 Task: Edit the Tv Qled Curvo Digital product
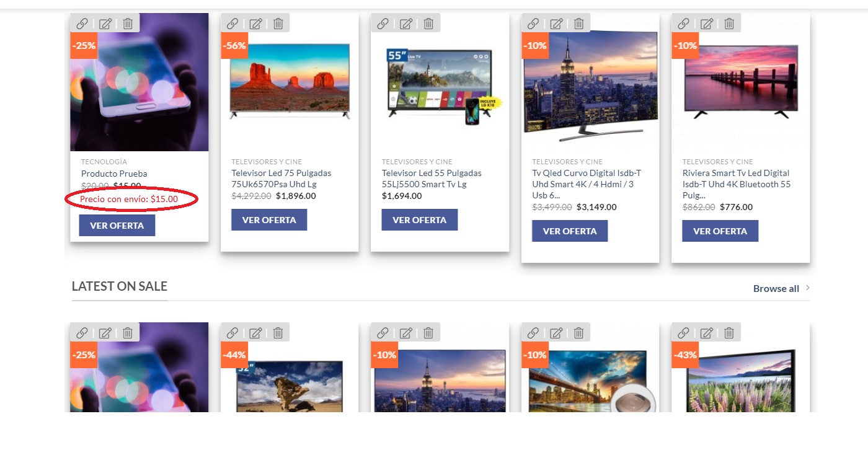click(556, 24)
